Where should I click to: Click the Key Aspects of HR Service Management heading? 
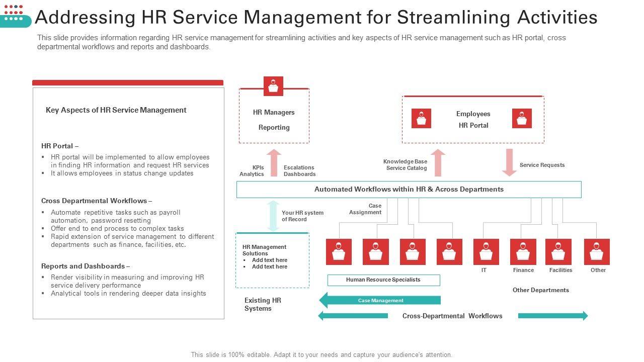pos(116,110)
